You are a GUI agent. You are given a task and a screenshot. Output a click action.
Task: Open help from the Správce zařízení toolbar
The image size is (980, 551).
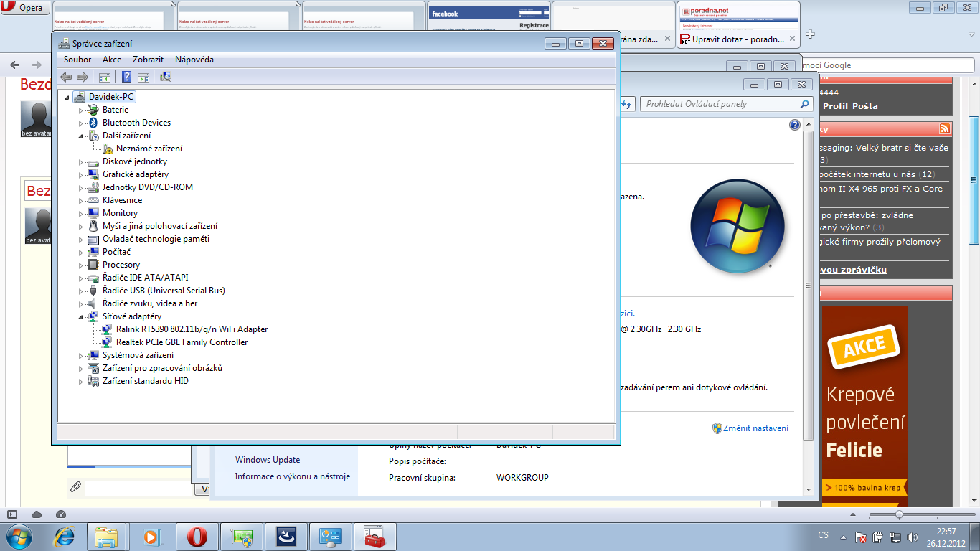[126, 77]
